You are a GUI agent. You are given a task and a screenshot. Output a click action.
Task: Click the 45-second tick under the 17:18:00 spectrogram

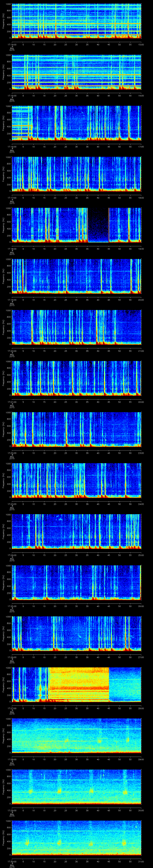109,249
